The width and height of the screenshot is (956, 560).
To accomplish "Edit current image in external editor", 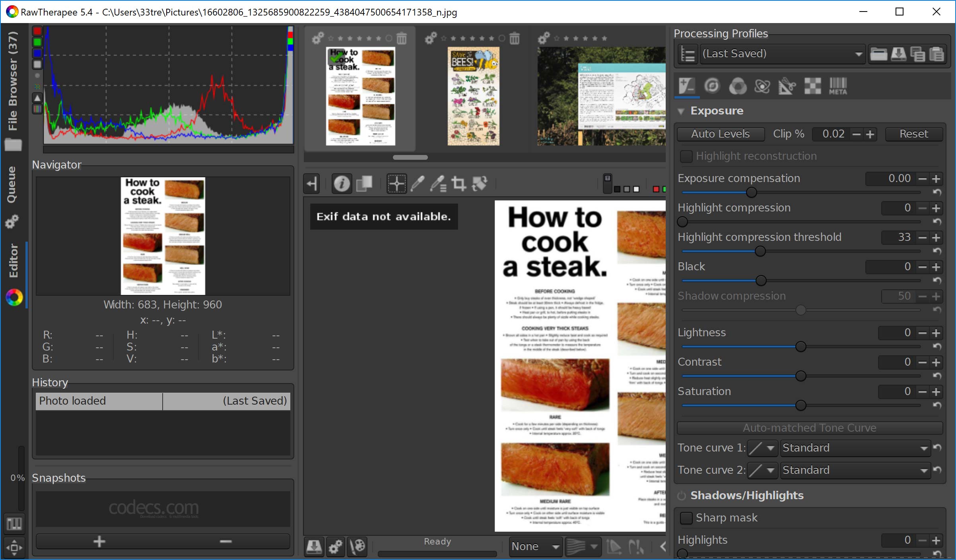I will (x=357, y=546).
